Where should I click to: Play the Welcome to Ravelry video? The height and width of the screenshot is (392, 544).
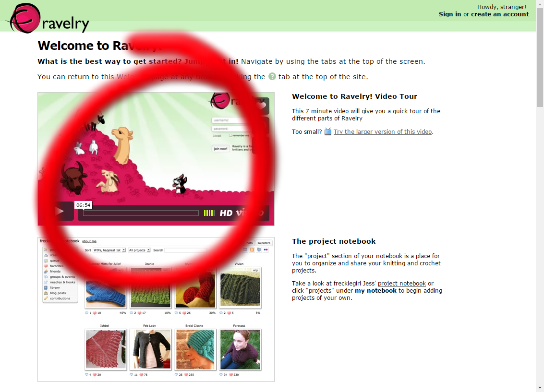point(60,211)
